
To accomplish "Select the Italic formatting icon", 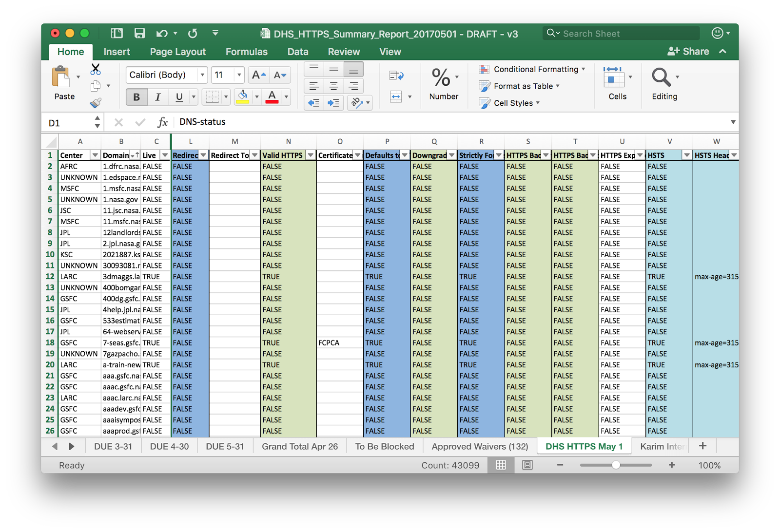I will (x=157, y=97).
